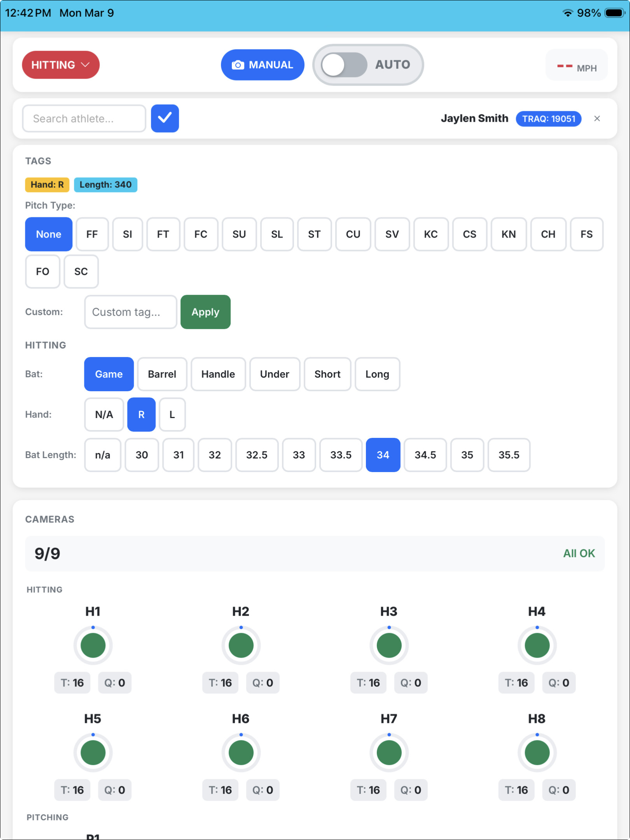This screenshot has height=840, width=630.
Task: Select the FF pitch type
Action: click(x=92, y=234)
